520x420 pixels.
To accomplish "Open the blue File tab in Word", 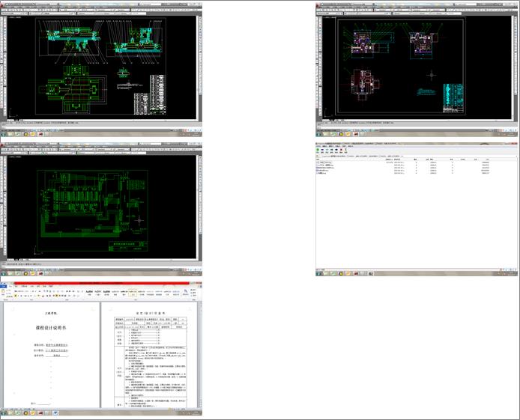I will 3,287.
